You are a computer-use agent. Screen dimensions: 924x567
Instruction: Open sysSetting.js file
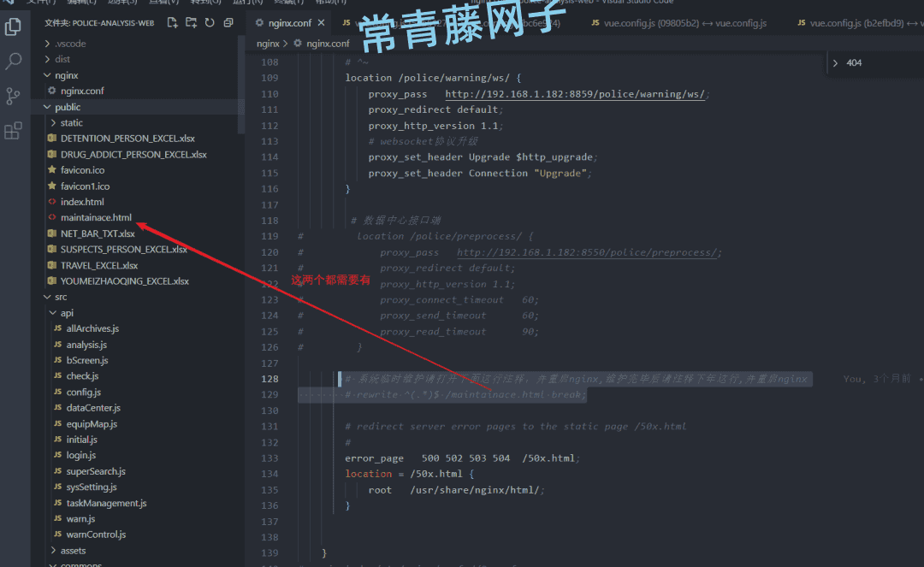pyautogui.click(x=92, y=487)
